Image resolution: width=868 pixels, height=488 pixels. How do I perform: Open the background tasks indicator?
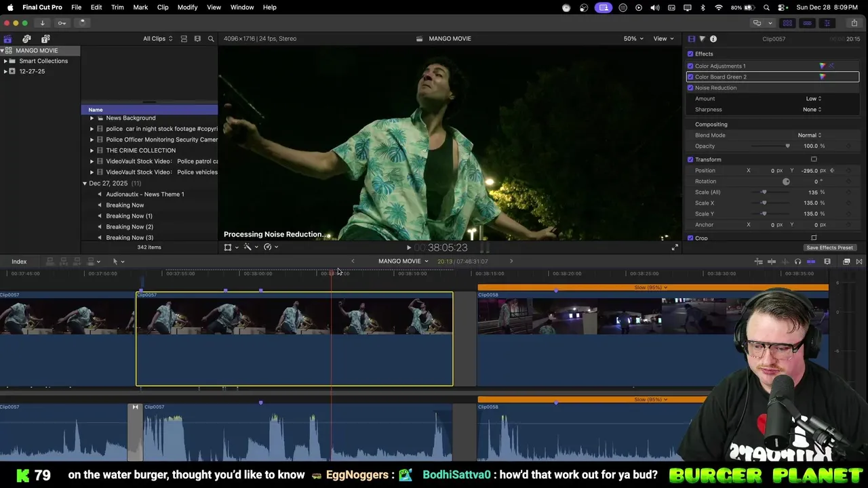(82, 23)
